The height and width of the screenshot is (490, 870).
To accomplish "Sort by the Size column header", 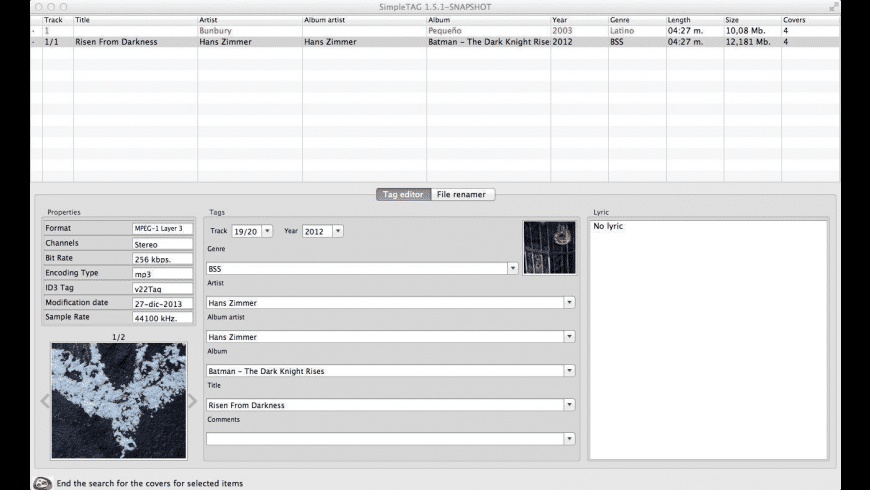I will coord(752,20).
